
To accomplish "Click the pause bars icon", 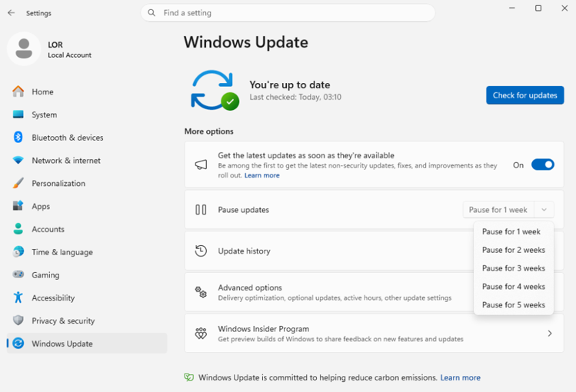I will coord(201,210).
